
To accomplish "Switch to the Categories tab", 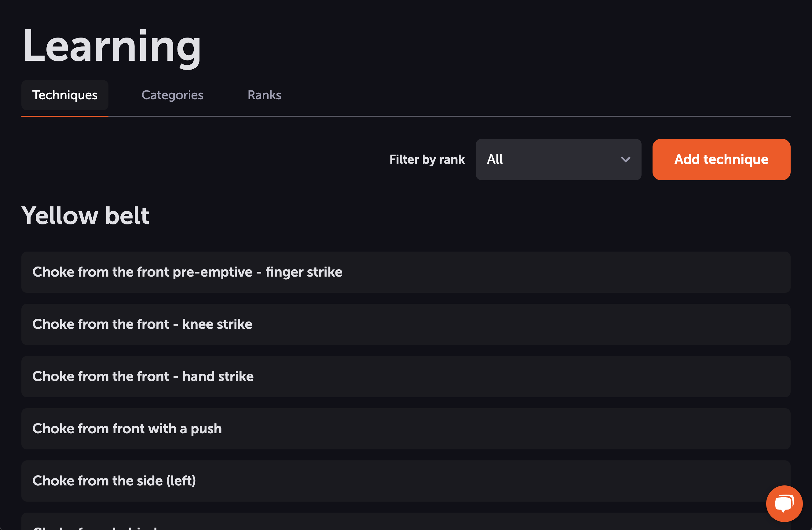I will coord(172,95).
